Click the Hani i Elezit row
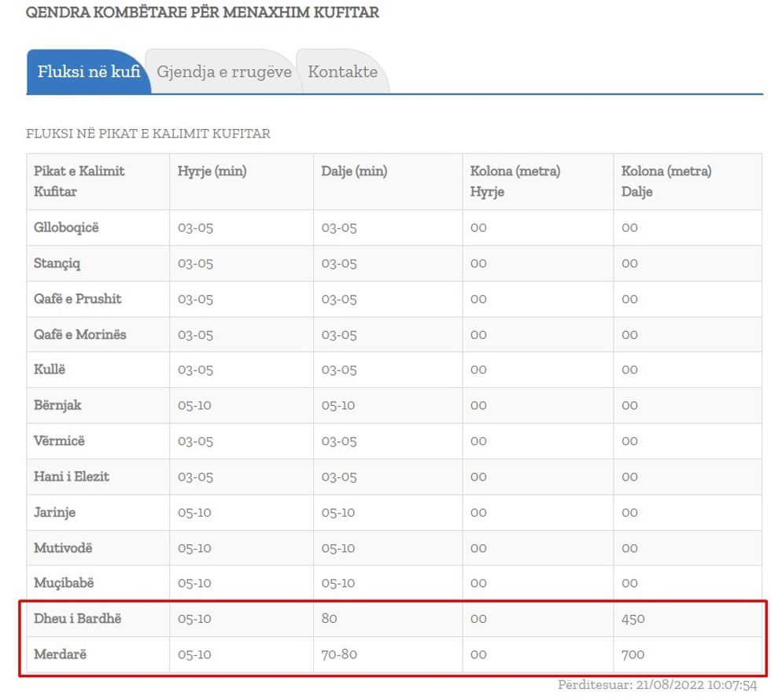The width and height of the screenshot is (771, 700). tap(71, 477)
